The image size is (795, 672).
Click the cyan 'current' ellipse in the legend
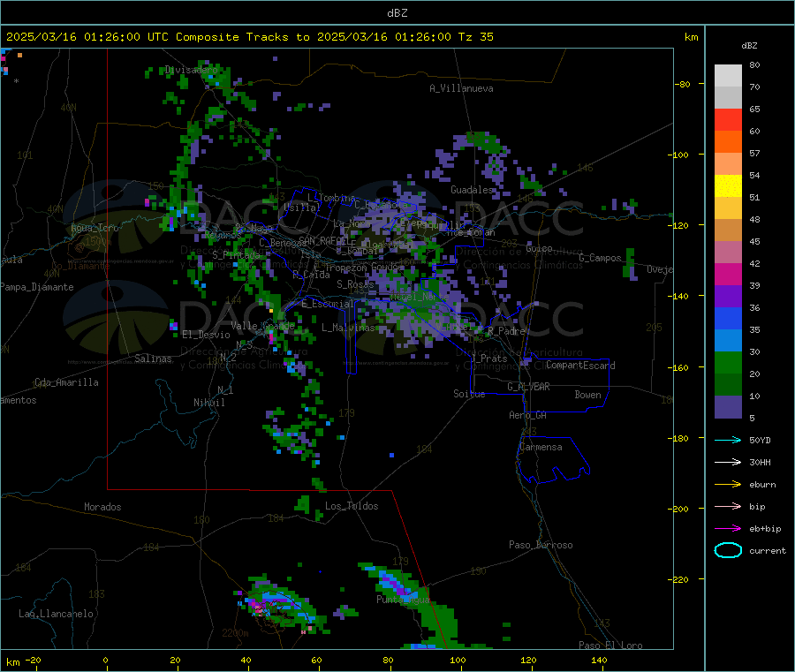pos(728,550)
